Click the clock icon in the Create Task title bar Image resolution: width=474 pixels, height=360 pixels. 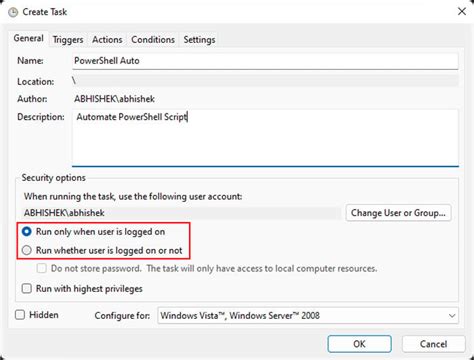click(13, 12)
